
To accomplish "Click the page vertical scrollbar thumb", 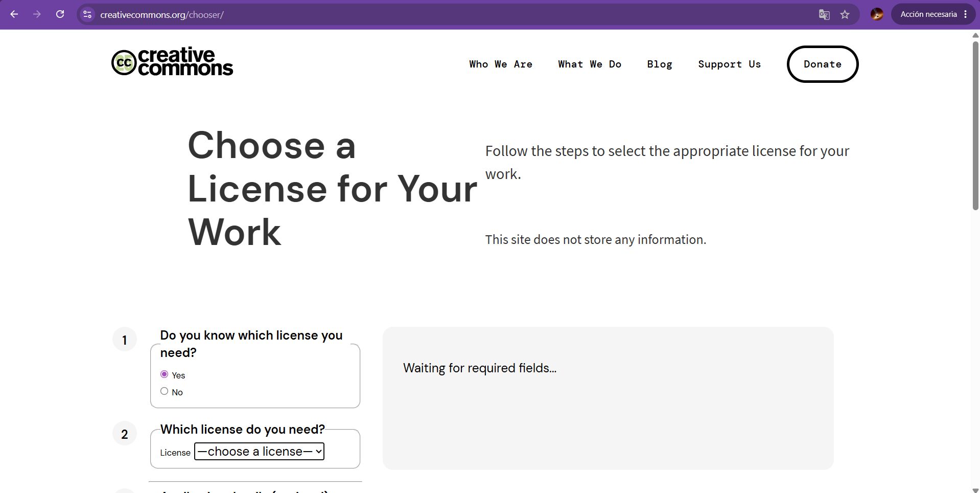I will (x=975, y=125).
